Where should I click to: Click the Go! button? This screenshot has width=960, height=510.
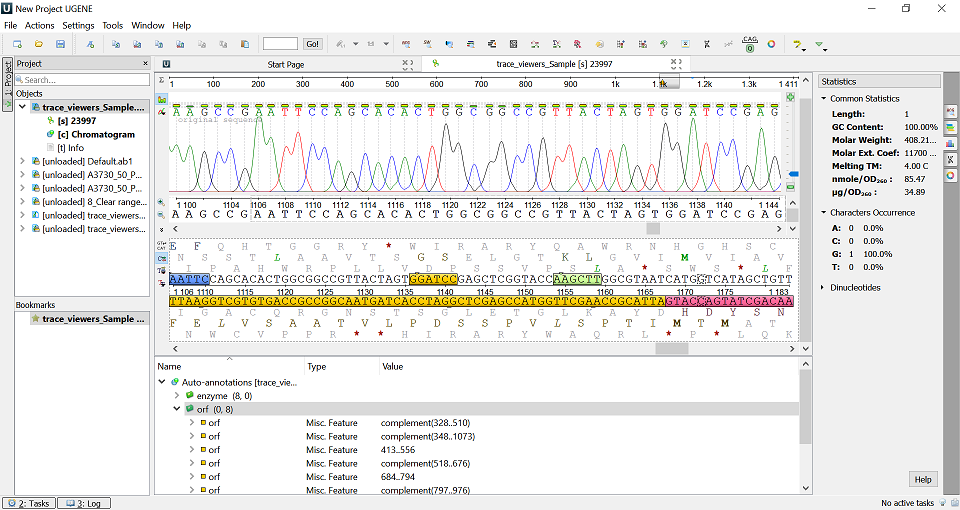click(x=312, y=44)
